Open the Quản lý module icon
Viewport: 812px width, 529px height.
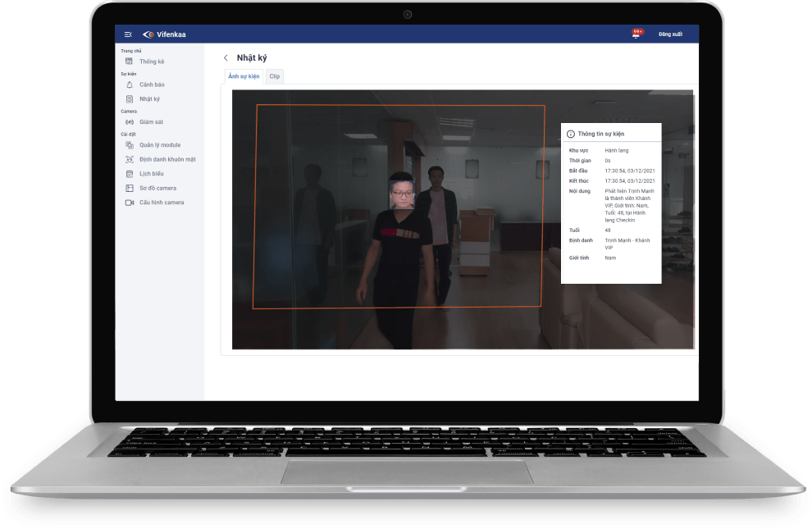coord(129,145)
